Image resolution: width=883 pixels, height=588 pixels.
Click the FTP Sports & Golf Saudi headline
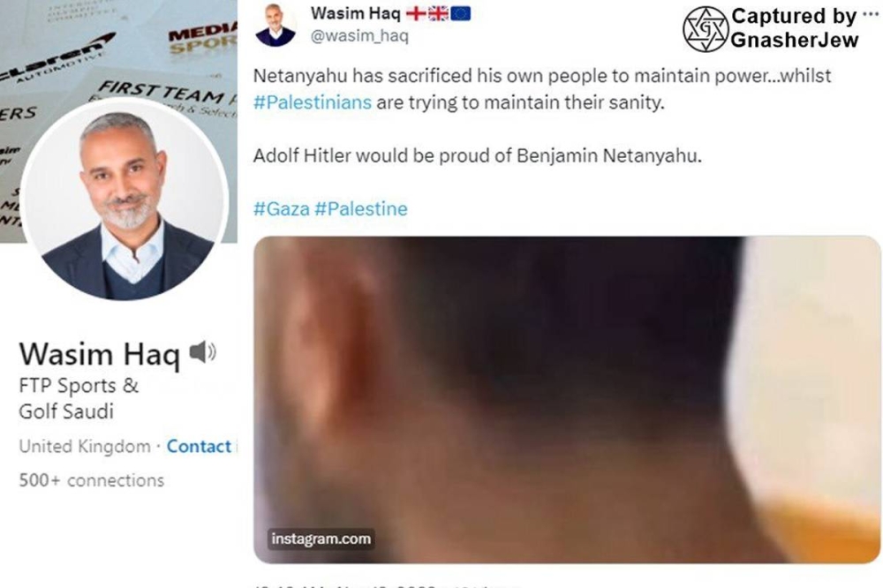(79, 398)
